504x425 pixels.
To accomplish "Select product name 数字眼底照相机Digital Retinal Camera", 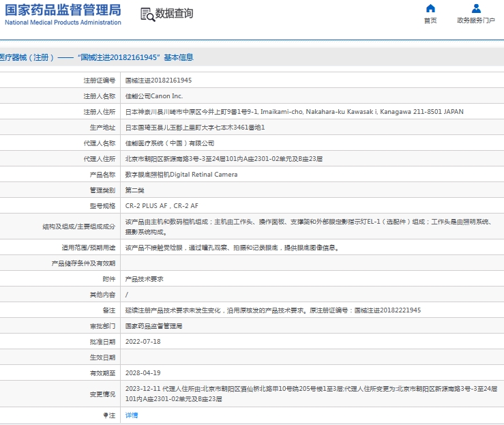I will [x=181, y=175].
